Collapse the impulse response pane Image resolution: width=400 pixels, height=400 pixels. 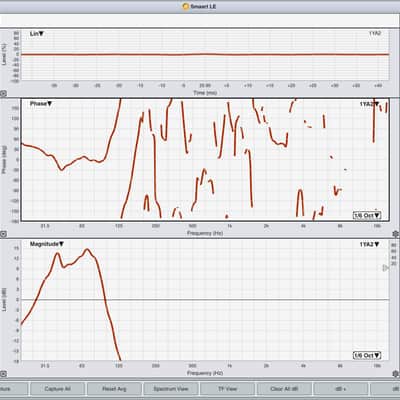tap(3, 94)
